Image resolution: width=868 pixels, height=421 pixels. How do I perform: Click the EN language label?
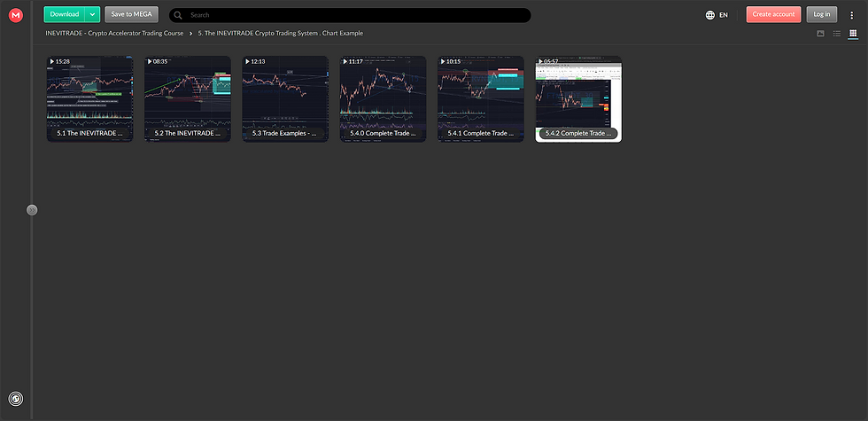(724, 15)
